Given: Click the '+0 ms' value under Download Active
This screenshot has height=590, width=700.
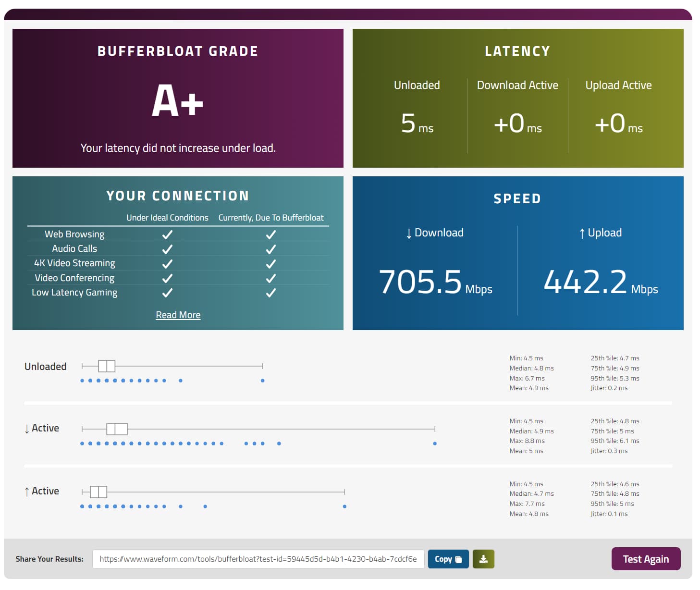Looking at the screenshot, I should [x=518, y=123].
